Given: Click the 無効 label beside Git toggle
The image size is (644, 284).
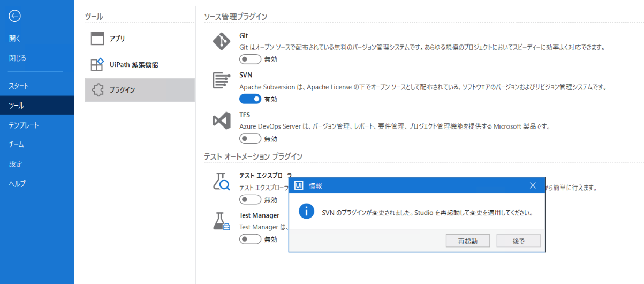Looking at the screenshot, I should click(x=271, y=59).
